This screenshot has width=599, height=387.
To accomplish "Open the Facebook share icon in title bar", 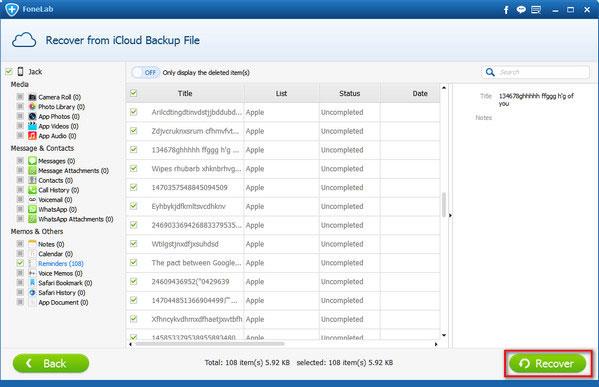I will [506, 10].
